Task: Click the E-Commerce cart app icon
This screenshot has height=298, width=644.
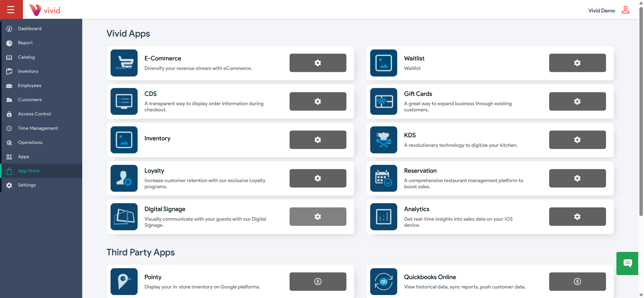Action: 124,63
